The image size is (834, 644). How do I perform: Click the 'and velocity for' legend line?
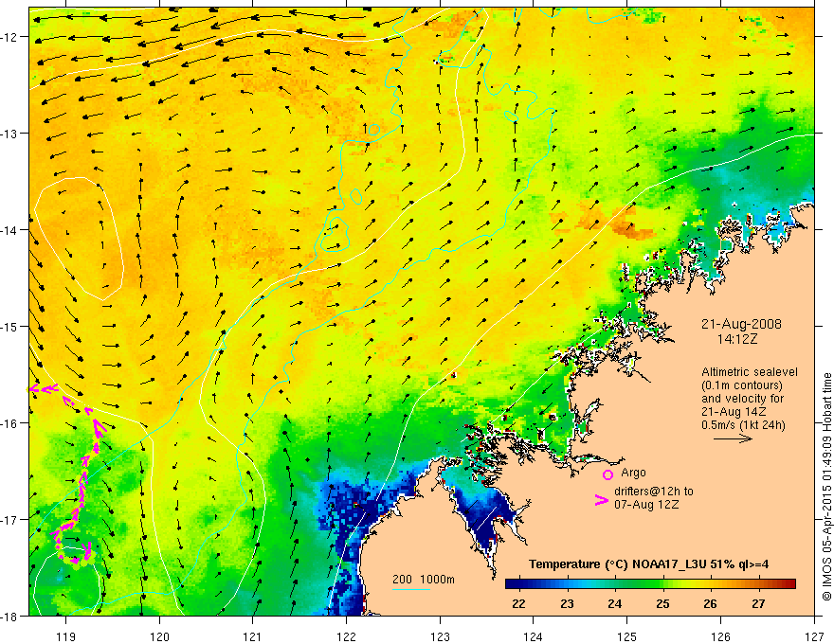tap(742, 399)
